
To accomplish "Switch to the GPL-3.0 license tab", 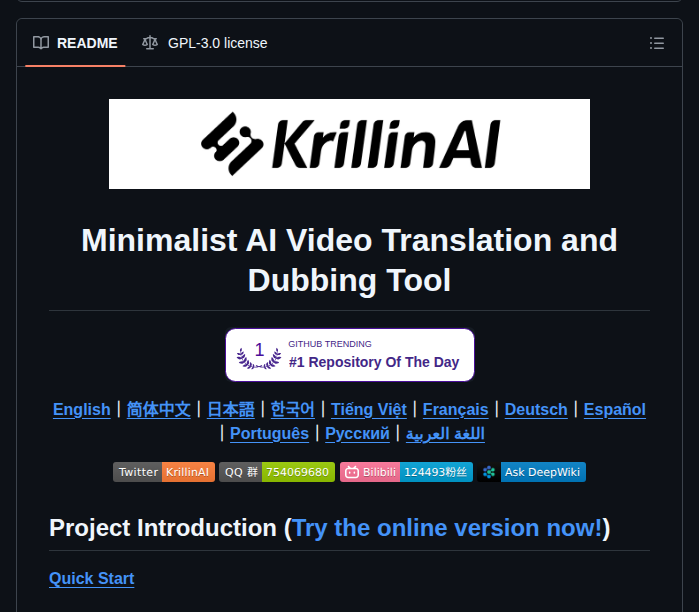I will pos(205,43).
